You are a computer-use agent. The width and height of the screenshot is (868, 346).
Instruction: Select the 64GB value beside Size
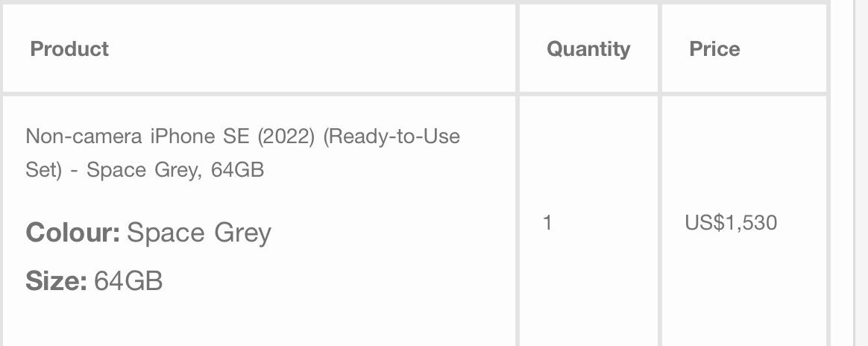[x=128, y=281]
